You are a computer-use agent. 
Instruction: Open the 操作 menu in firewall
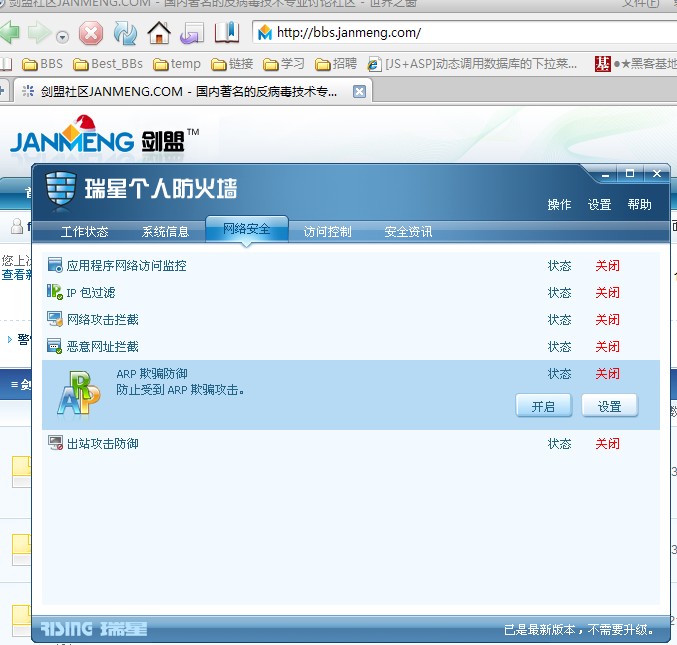click(x=559, y=204)
